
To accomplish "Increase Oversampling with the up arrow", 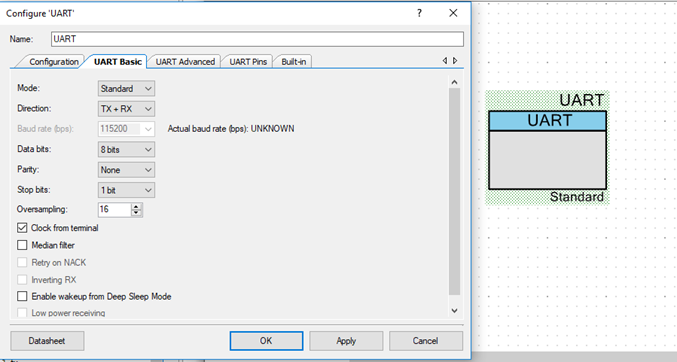I will [x=136, y=206].
